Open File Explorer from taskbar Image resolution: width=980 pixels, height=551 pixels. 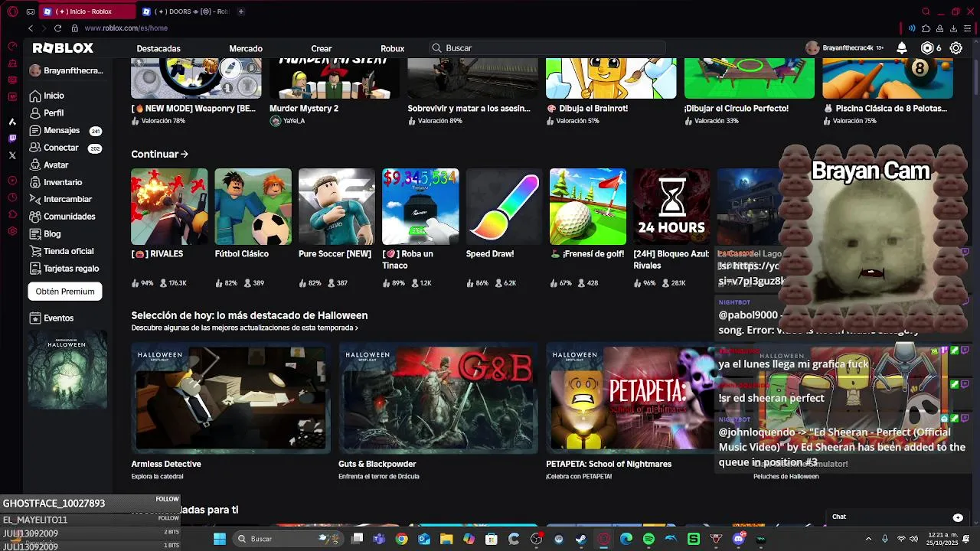pos(446,539)
